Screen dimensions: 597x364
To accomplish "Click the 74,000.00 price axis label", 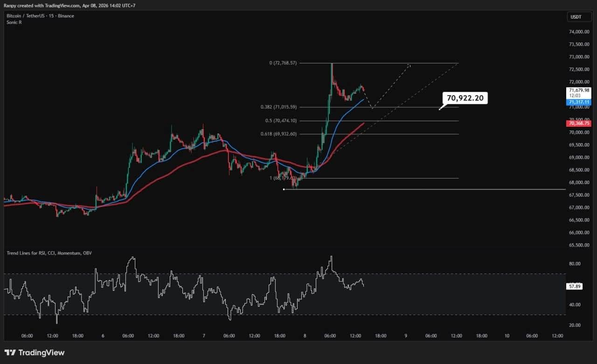I will (x=579, y=32).
